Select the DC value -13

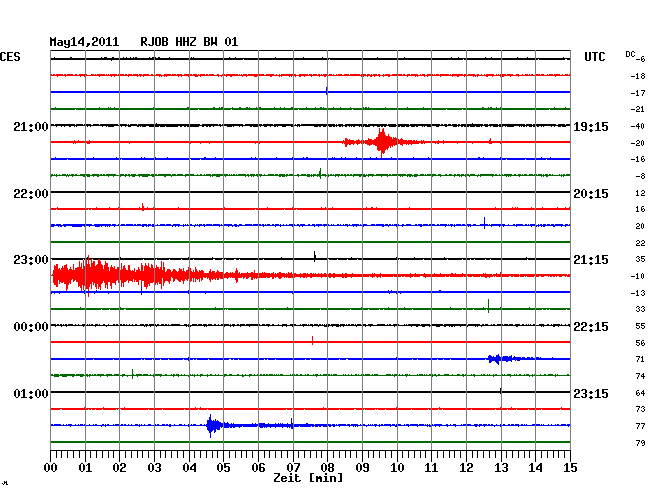point(638,293)
